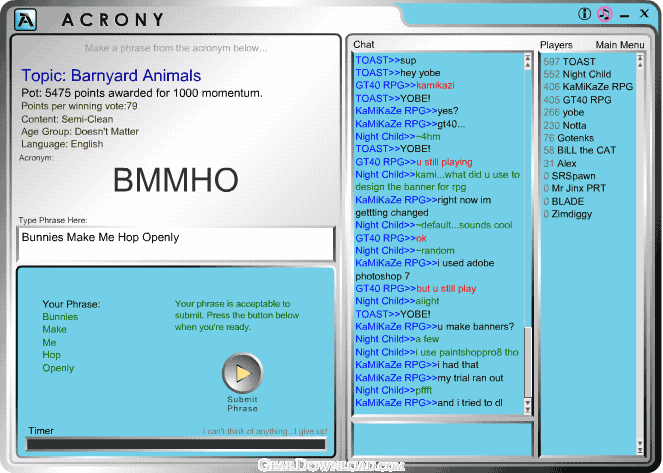663x473 pixels.
Task: Click the word 'Bunnies' under Your Phrase
Action: [60, 317]
